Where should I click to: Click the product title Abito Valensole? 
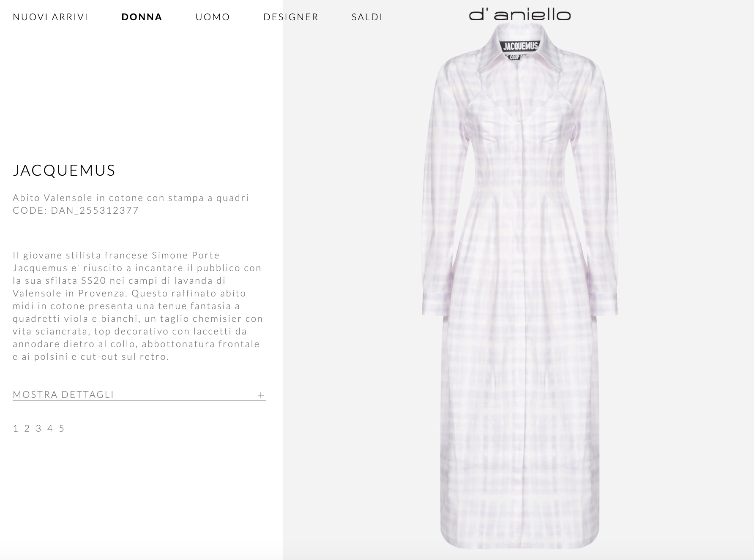[x=131, y=198]
